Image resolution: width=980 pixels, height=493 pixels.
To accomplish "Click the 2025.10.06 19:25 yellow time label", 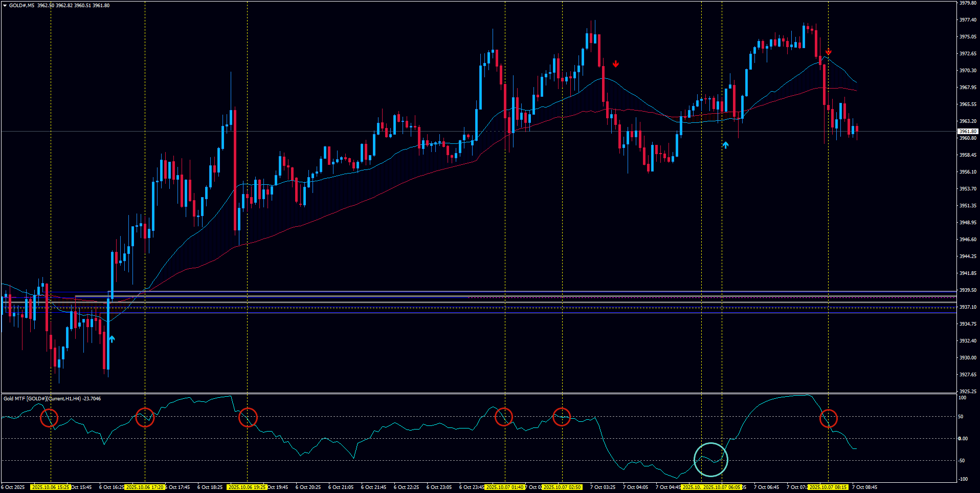I will point(248,487).
